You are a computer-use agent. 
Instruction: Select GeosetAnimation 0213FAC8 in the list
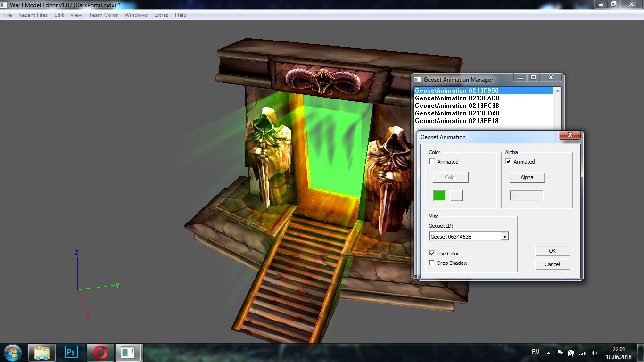[484, 98]
